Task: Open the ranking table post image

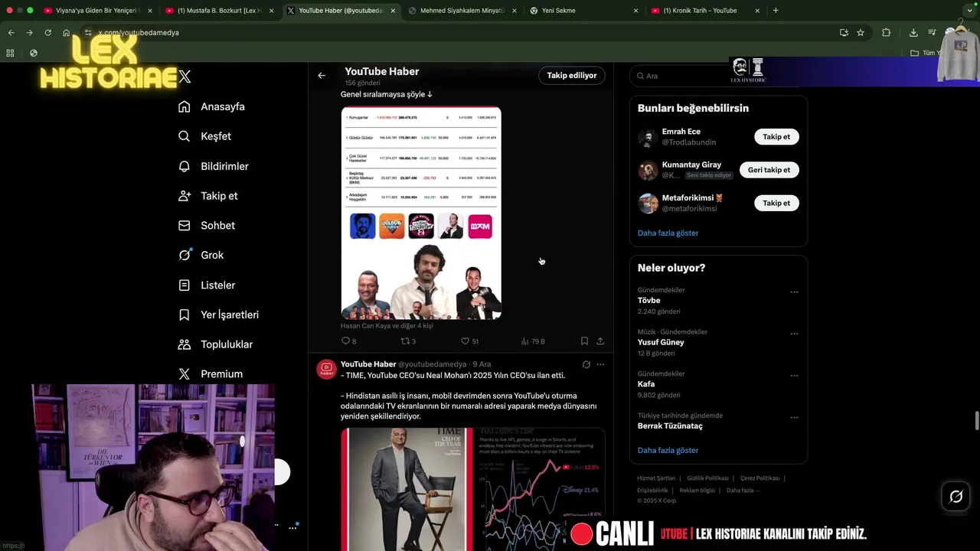Action: (421, 213)
